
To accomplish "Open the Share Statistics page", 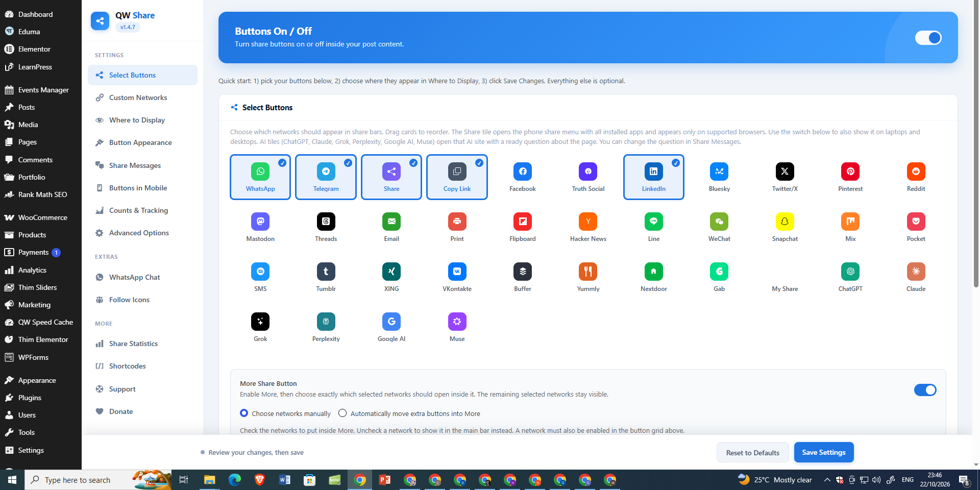I will coord(142,344).
